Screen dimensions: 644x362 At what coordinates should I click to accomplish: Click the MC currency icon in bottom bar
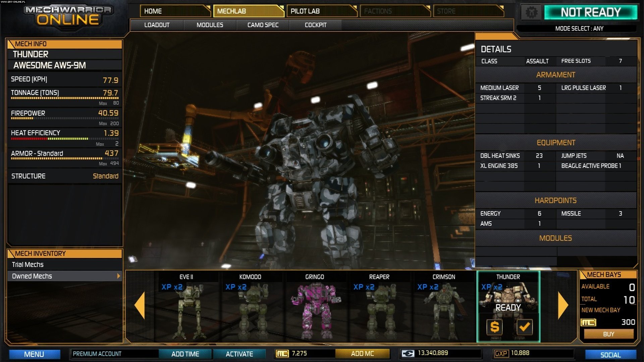282,354
